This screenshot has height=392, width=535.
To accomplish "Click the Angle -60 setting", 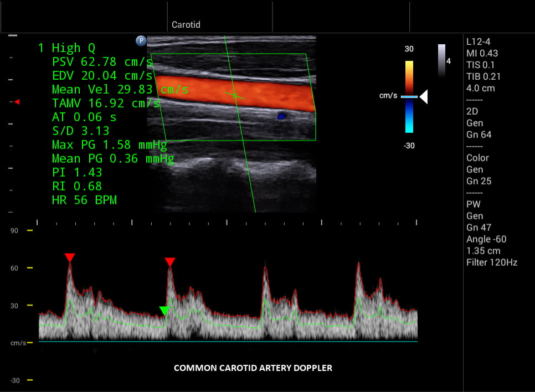I will point(486,239).
